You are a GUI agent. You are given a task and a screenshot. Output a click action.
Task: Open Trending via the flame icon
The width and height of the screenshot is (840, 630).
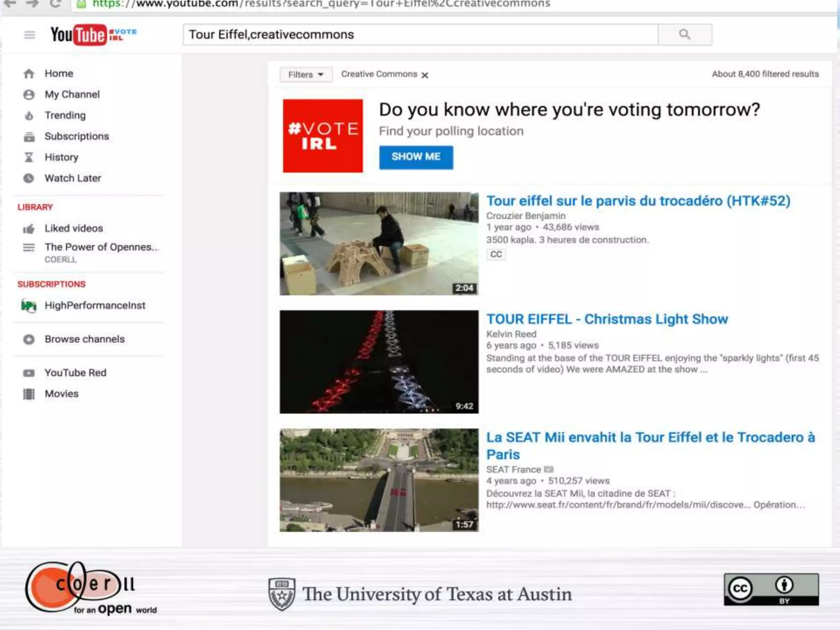pyautogui.click(x=29, y=116)
